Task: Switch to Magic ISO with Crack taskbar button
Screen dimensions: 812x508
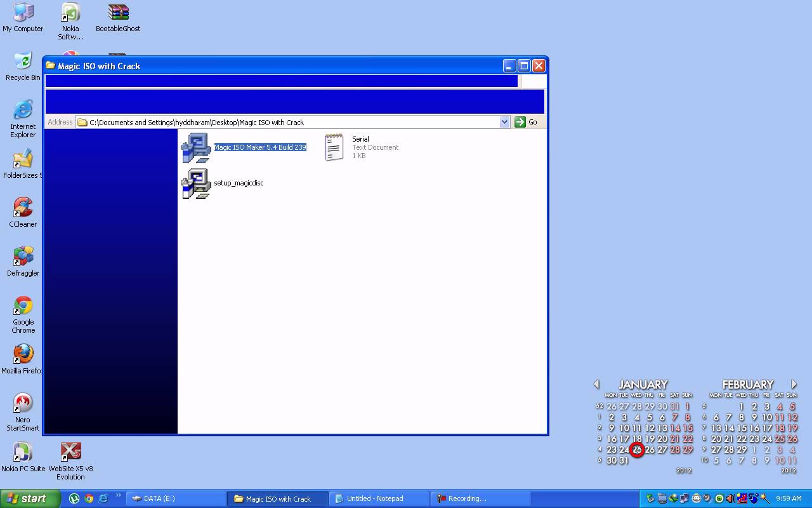Action: [x=278, y=498]
